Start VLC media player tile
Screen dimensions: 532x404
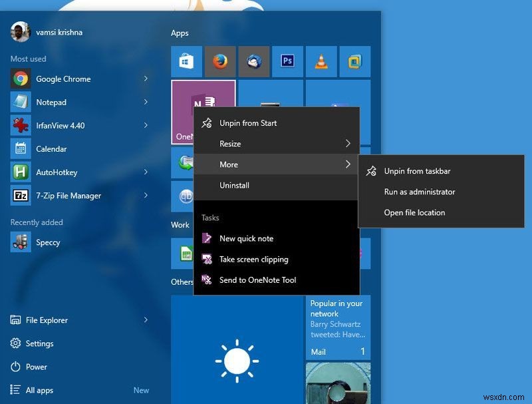321,61
